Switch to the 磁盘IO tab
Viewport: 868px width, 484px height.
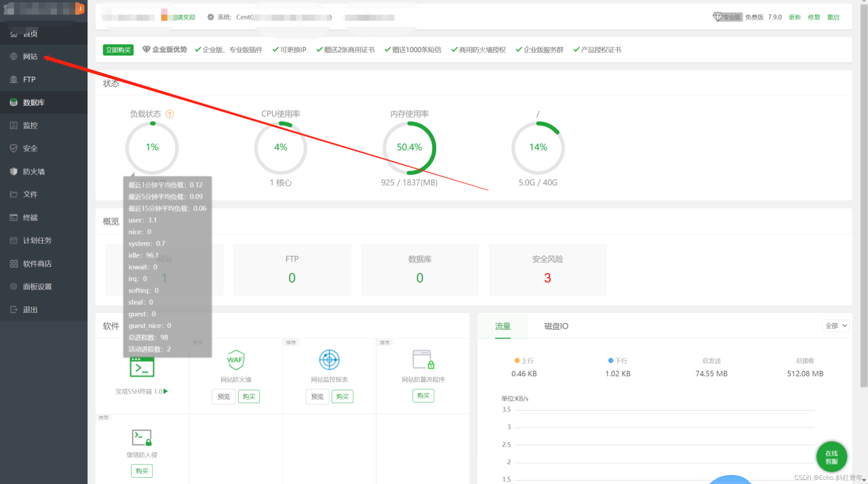pos(556,327)
